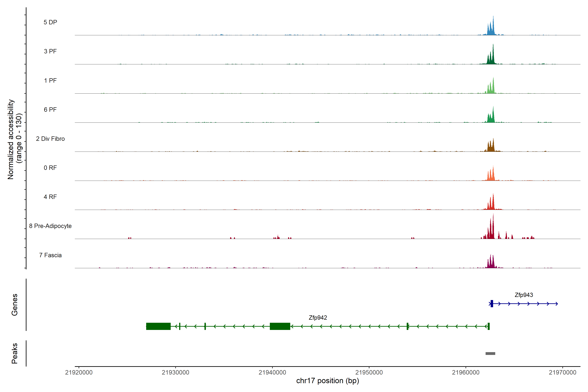This screenshot has width=588, height=392.
Task: Click the 21940000 x-axis tick label
Action: click(272, 373)
